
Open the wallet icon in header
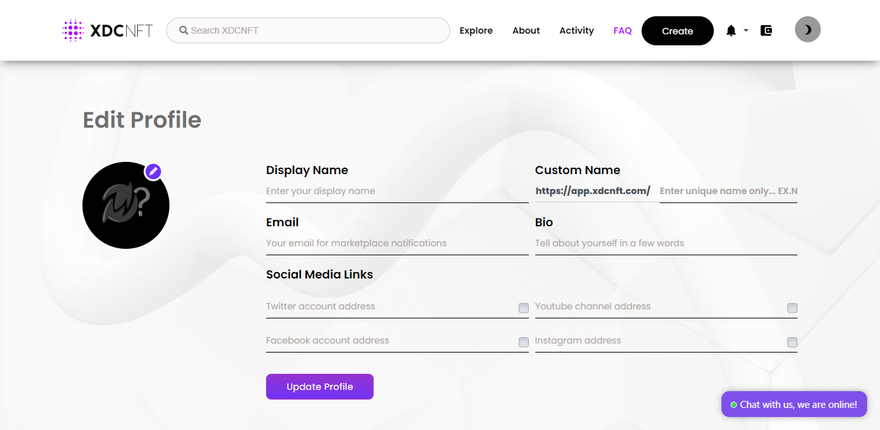tap(767, 31)
